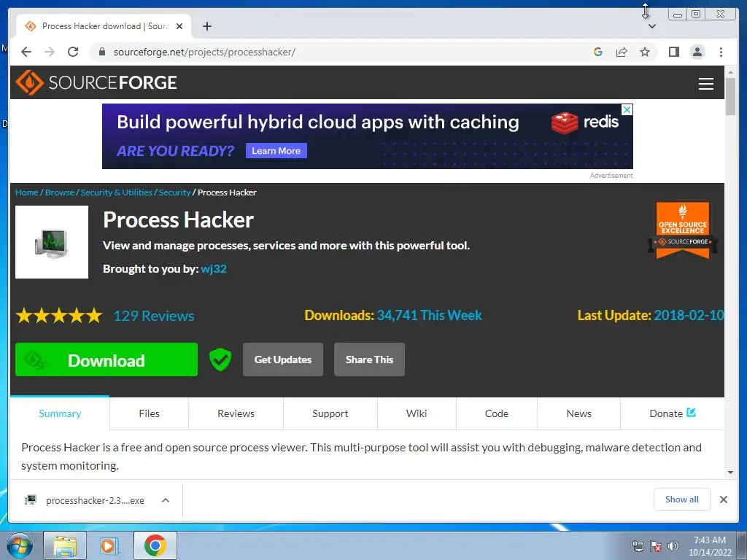Open Chrome's three-dot menu
Screen dimensions: 747x560
click(721, 52)
